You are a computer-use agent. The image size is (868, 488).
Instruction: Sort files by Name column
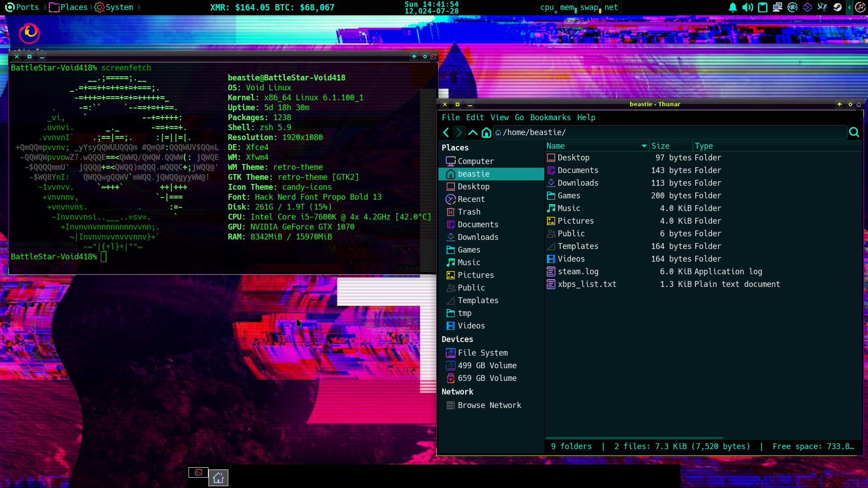597,146
